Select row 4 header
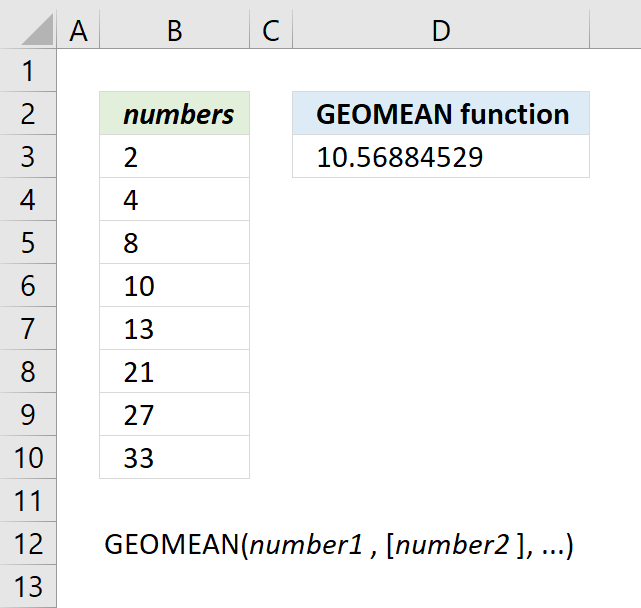Screen dimensions: 641x608 click(28, 200)
